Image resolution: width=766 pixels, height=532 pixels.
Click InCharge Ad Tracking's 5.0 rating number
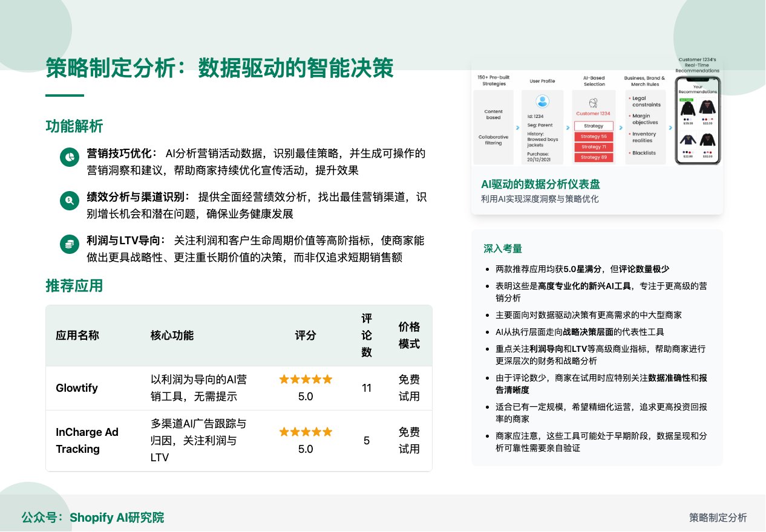[x=306, y=449]
